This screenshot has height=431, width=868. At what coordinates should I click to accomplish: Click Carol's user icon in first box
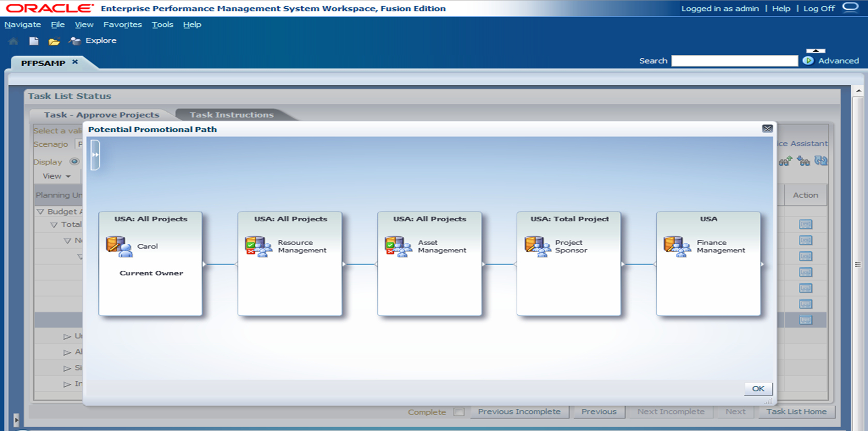coord(119,247)
